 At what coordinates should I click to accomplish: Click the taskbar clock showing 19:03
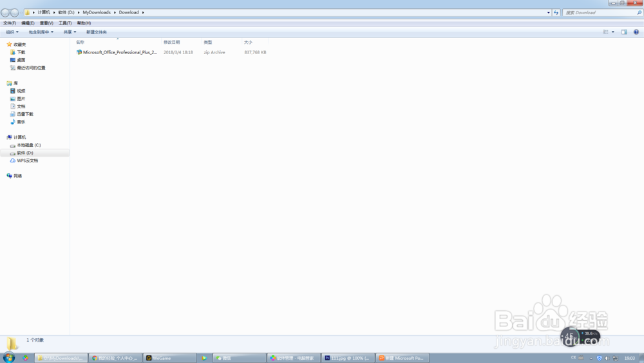click(630, 358)
